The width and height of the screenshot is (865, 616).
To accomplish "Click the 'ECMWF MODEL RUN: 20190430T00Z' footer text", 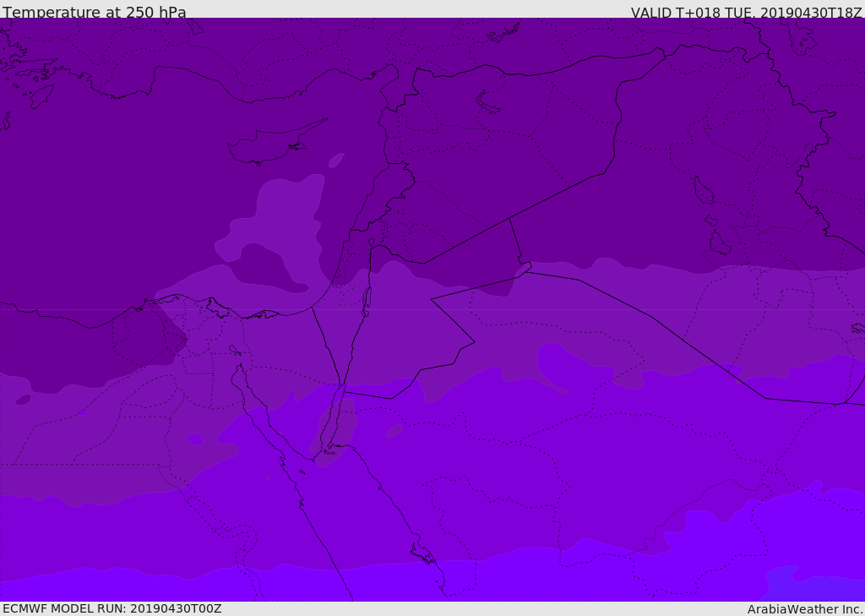I will click(112, 608).
